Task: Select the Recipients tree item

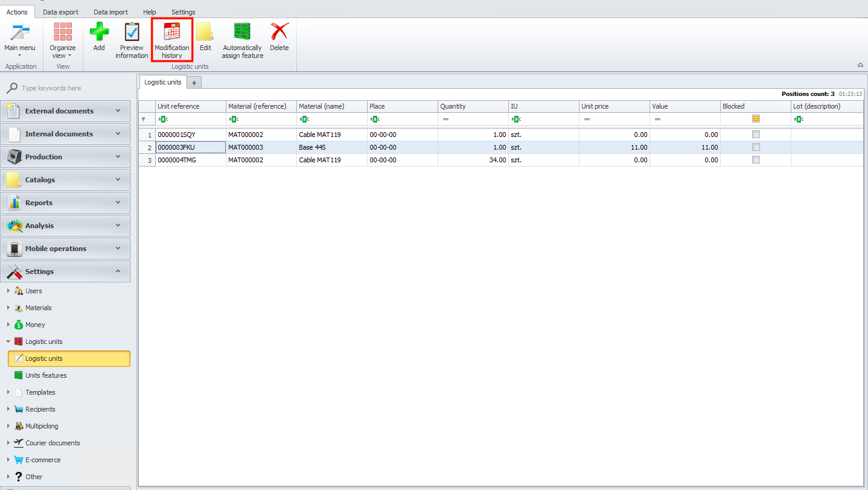Action: 40,409
